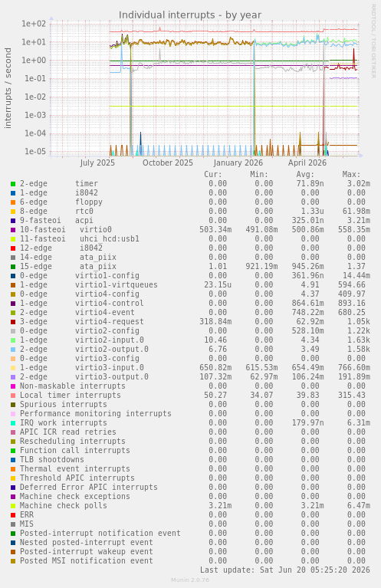Click the Max: column header
The height and width of the screenshot is (588, 381).
click(x=351, y=174)
